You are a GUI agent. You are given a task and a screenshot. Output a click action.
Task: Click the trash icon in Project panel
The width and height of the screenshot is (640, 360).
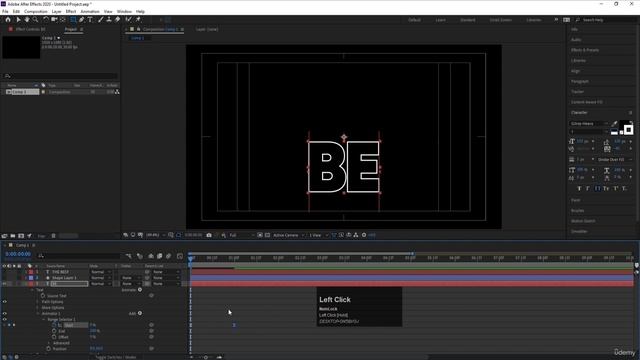point(53,236)
